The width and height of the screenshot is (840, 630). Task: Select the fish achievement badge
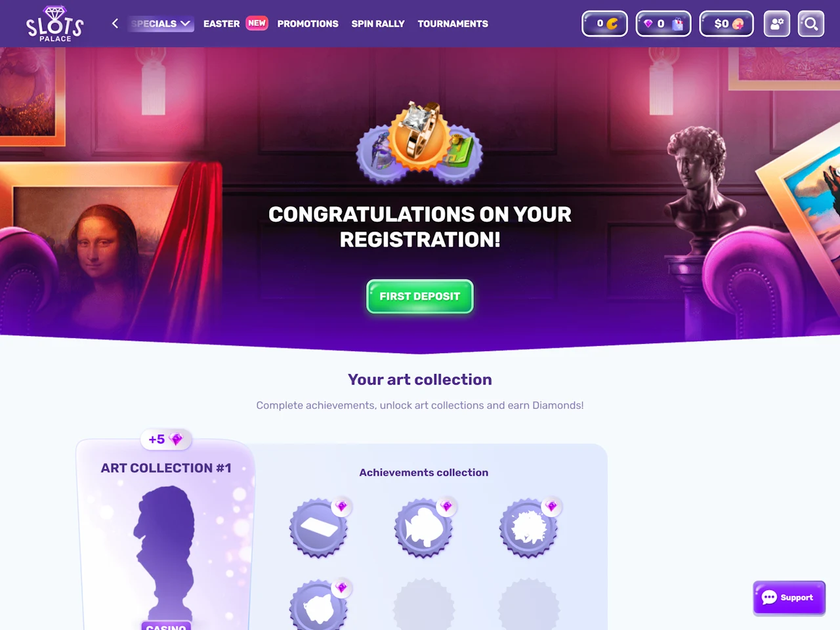[424, 528]
